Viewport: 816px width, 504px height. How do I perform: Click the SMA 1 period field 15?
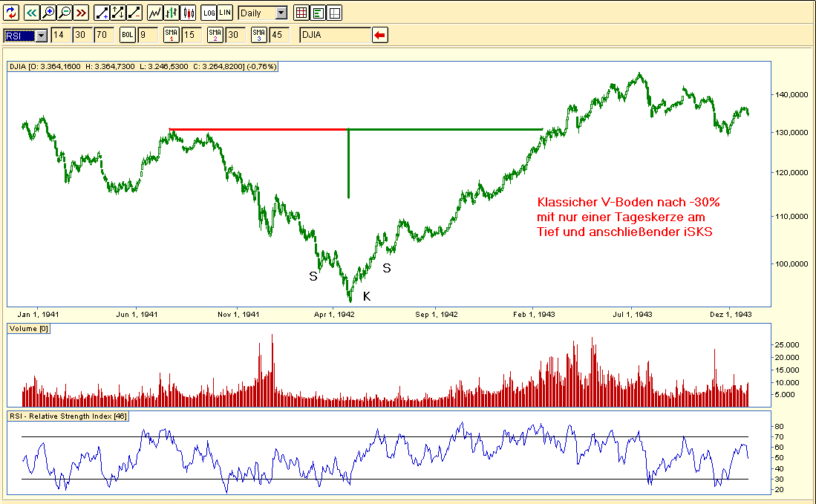coord(192,35)
